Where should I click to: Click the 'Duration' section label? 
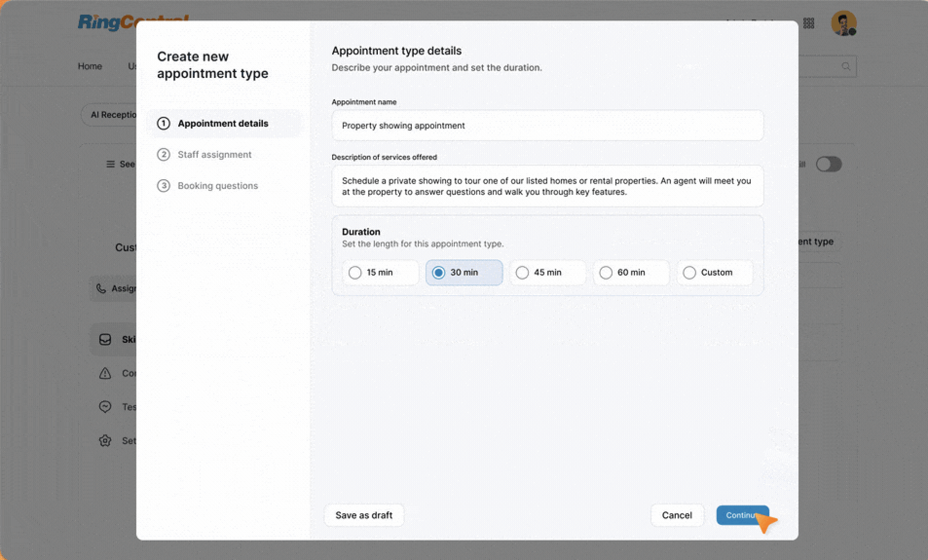(x=361, y=232)
